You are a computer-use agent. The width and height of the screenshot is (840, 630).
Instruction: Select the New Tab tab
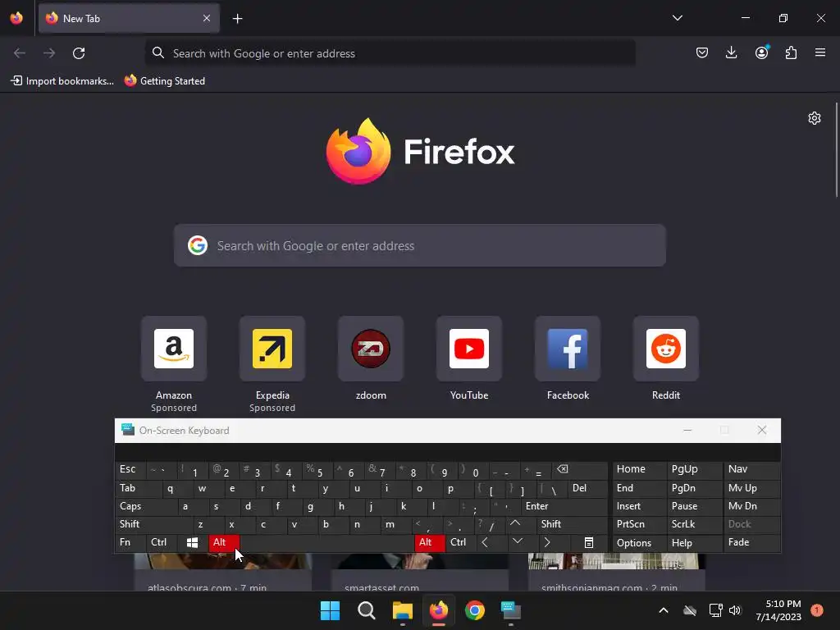(129, 18)
